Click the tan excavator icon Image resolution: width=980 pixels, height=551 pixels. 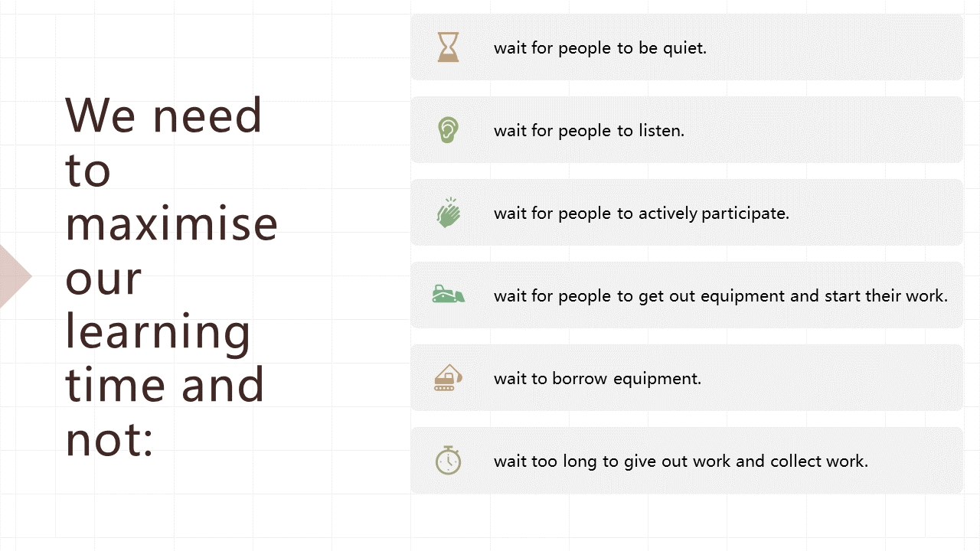tap(449, 377)
